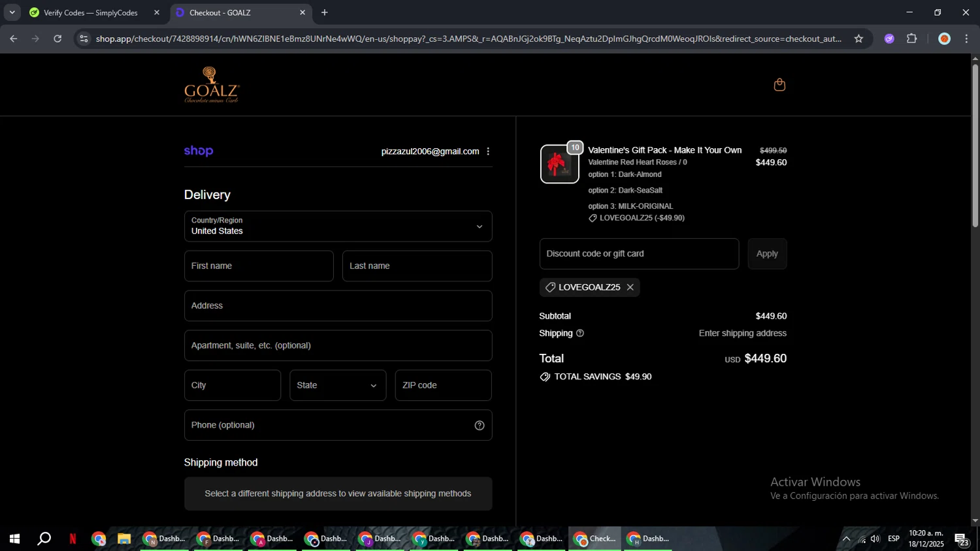Open the State dropdown
Viewport: 980px width, 551px height.
[x=338, y=385]
